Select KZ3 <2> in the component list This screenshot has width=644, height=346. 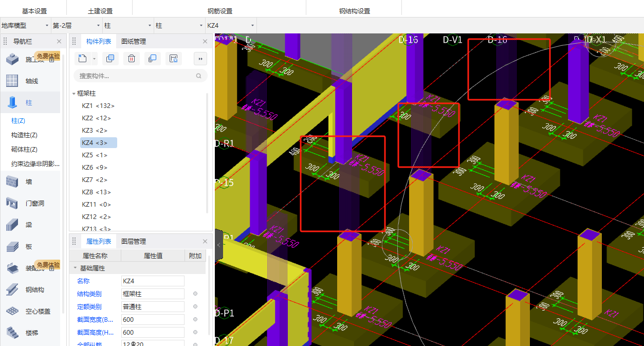[95, 131]
